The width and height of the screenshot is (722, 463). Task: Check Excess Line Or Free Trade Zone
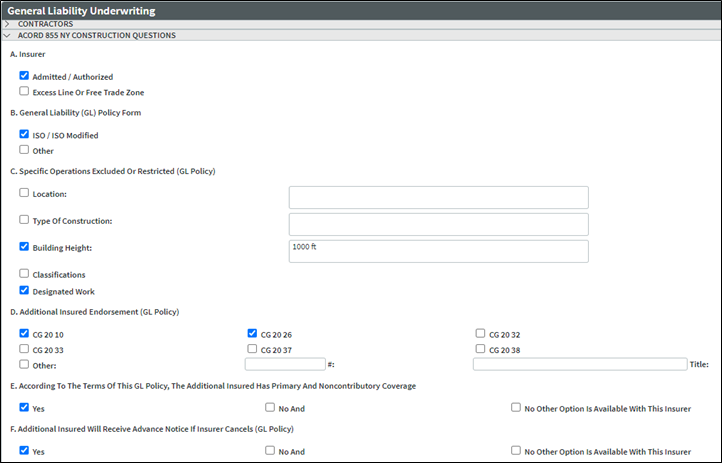click(24, 91)
